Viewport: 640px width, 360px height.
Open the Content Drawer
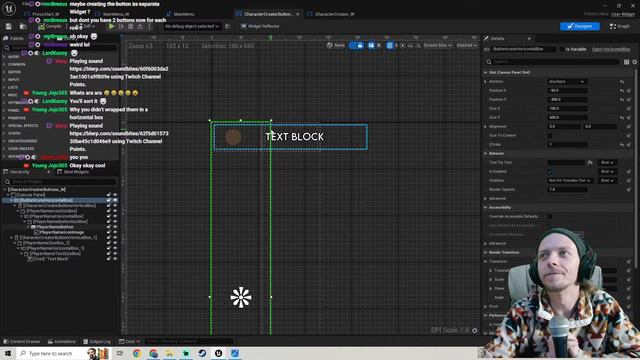coord(22,341)
